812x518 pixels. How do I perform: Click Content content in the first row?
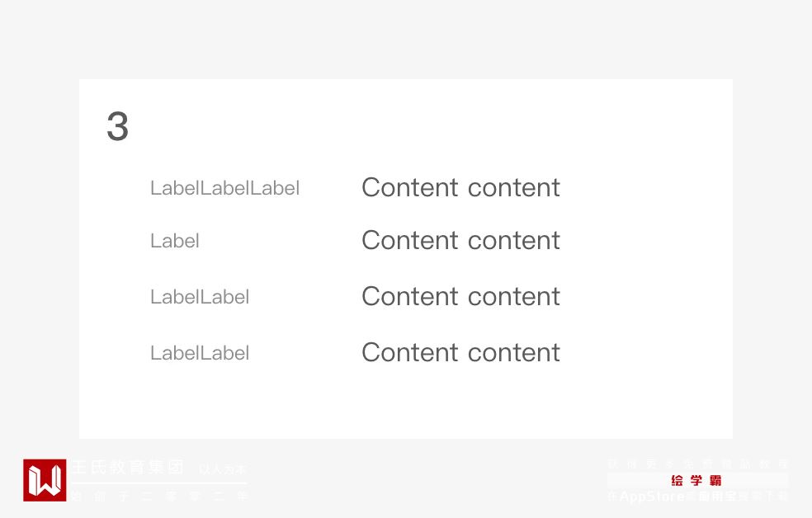click(460, 187)
